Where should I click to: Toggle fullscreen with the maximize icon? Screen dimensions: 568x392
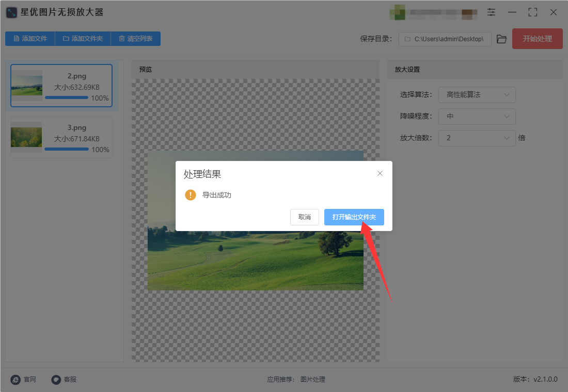pos(532,12)
